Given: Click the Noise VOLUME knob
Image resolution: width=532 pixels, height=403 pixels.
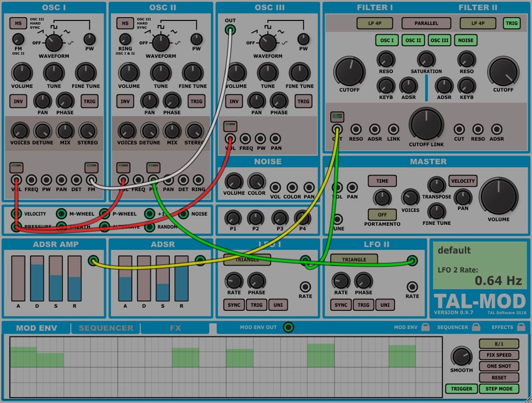Looking at the screenshot, I should [234, 181].
